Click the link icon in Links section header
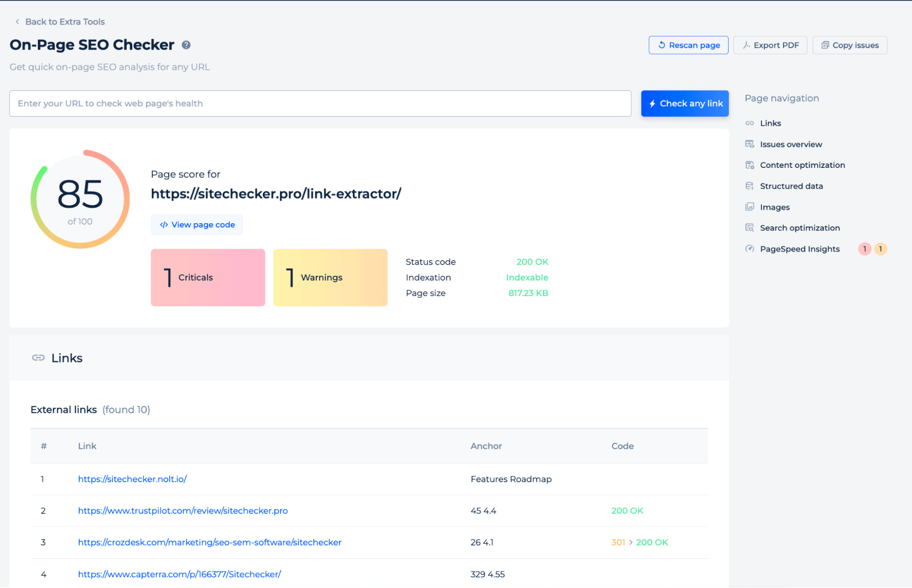912x588 pixels. tap(38, 358)
